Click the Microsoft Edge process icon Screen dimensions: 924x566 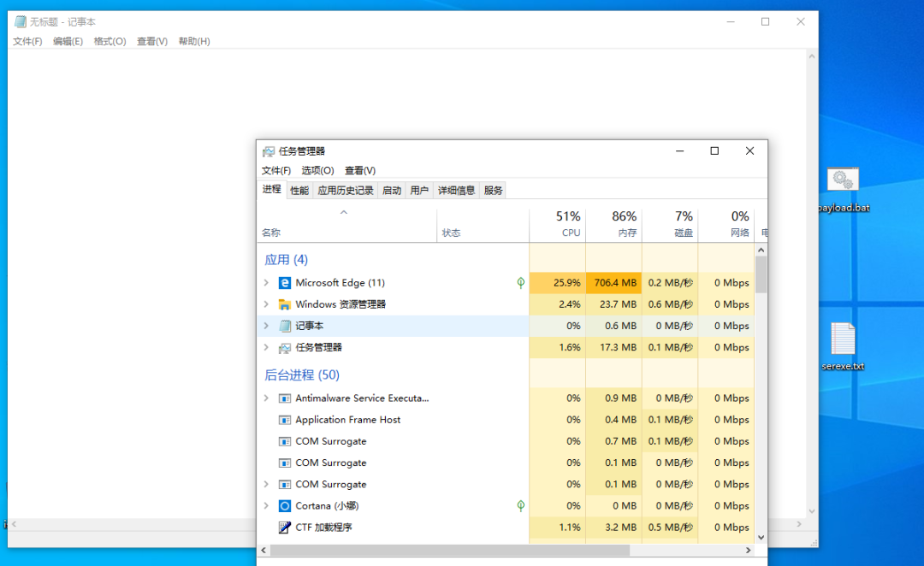[285, 283]
